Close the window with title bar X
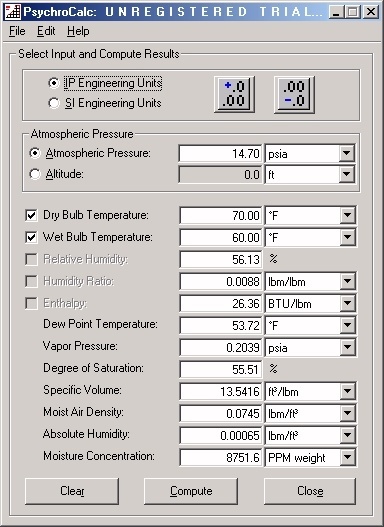This screenshot has width=384, height=527. click(x=371, y=12)
